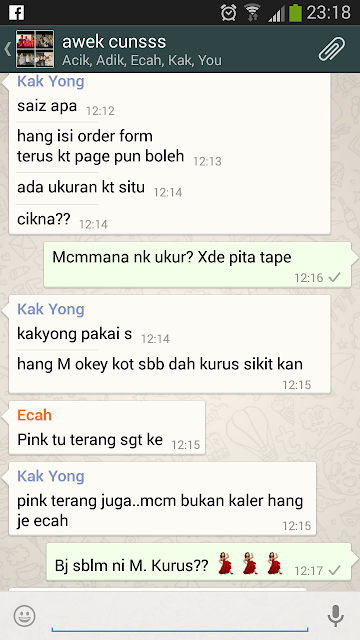This screenshot has height=640, width=360.
Task: Select the Ecah sender name
Action: click(x=34, y=415)
